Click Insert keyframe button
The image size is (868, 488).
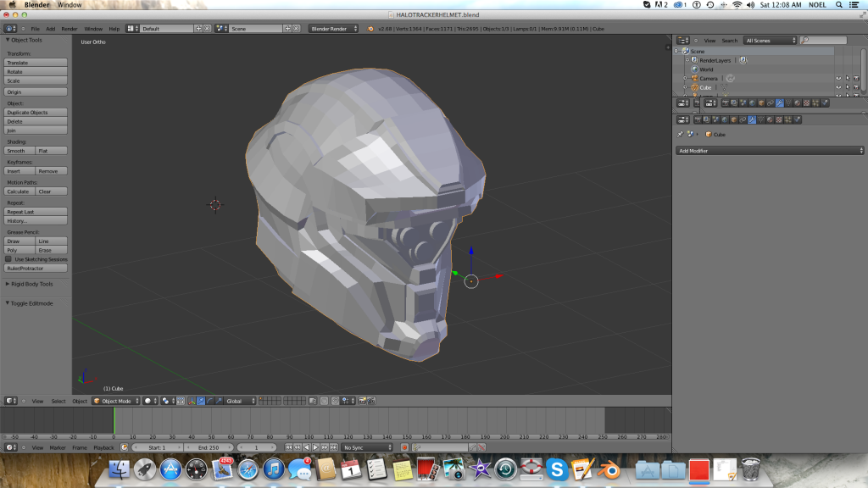click(x=19, y=171)
